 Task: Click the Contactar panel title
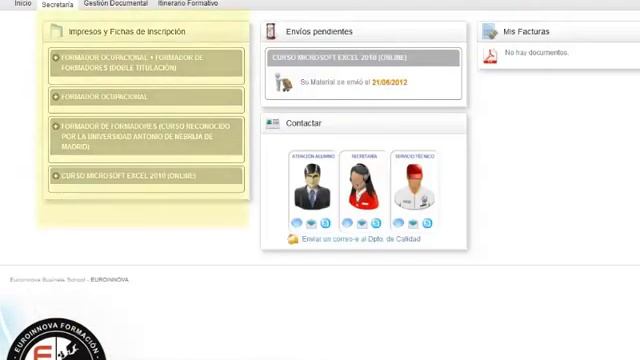coord(304,123)
